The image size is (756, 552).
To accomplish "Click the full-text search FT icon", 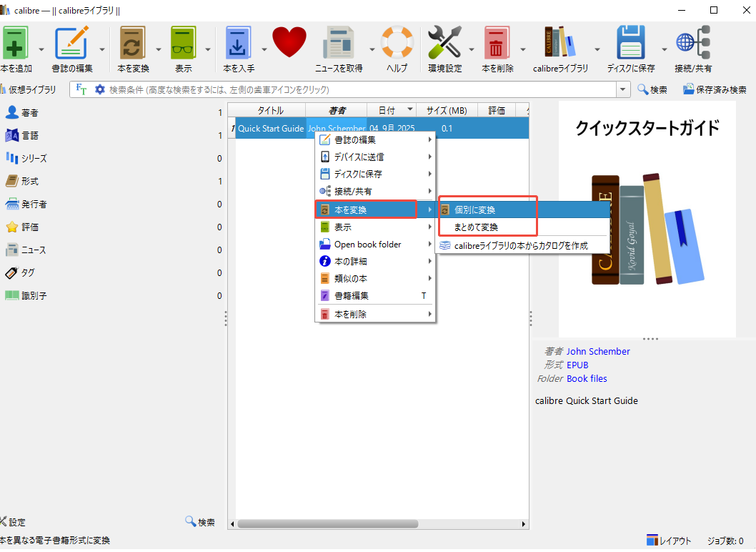I will [x=81, y=89].
